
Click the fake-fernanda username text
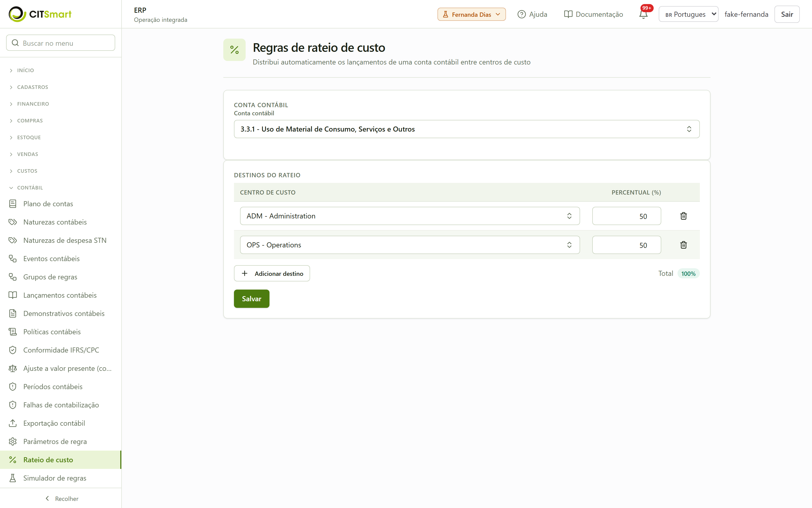(x=746, y=14)
